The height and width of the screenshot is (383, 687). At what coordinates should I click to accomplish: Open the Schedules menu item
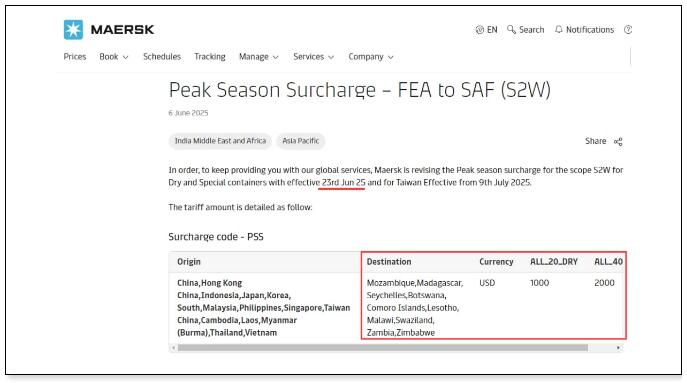tap(162, 57)
